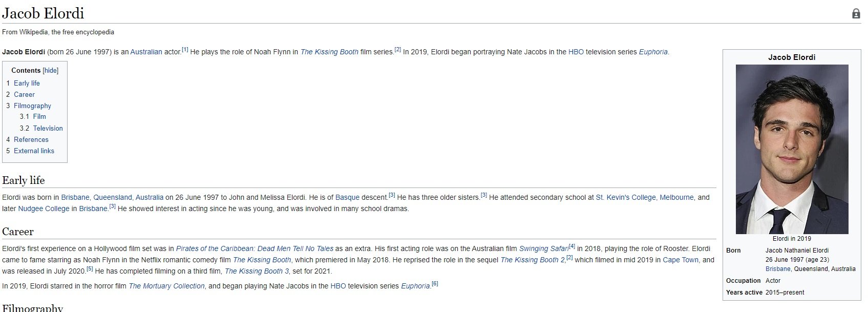Jump to Early life in Contents

[x=27, y=83]
